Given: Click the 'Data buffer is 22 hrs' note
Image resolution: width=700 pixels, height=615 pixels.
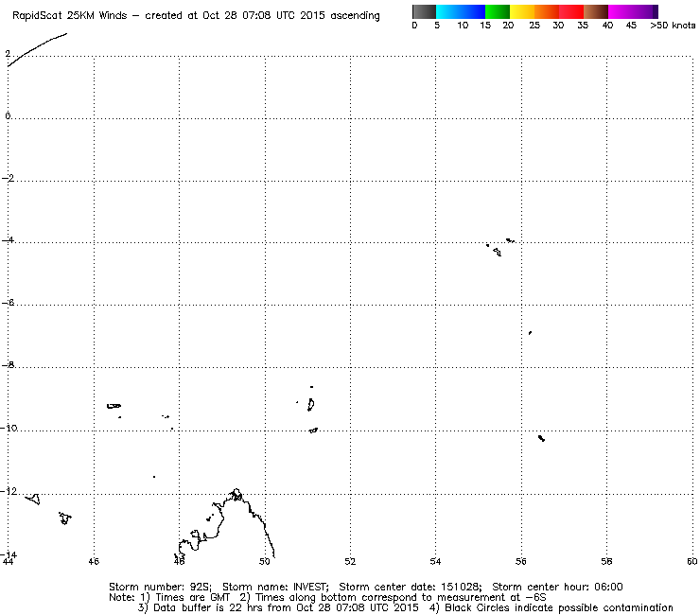Looking at the screenshot, I should [x=208, y=607].
